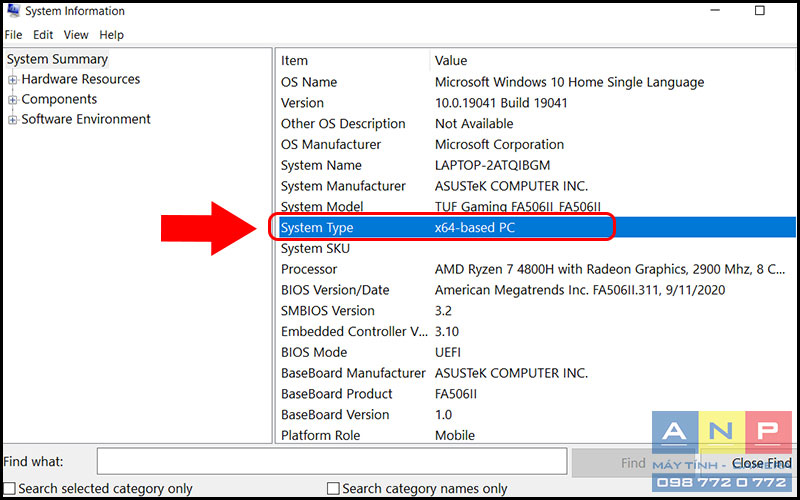Select the System SKU row
The image size is (800, 500).
(x=536, y=248)
